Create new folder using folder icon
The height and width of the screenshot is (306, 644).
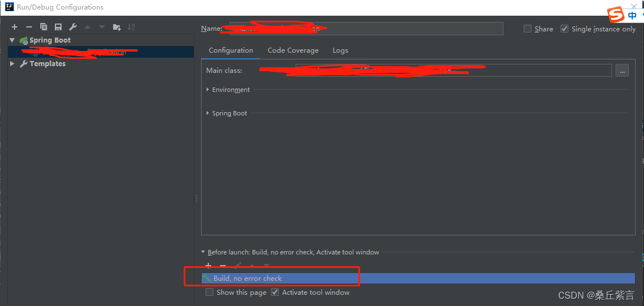click(116, 27)
